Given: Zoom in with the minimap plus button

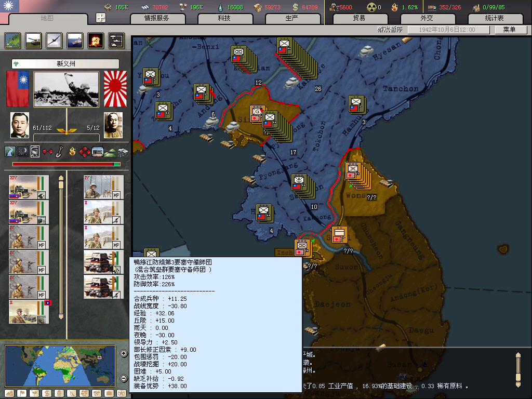Looking at the screenshot, I should point(124,354).
